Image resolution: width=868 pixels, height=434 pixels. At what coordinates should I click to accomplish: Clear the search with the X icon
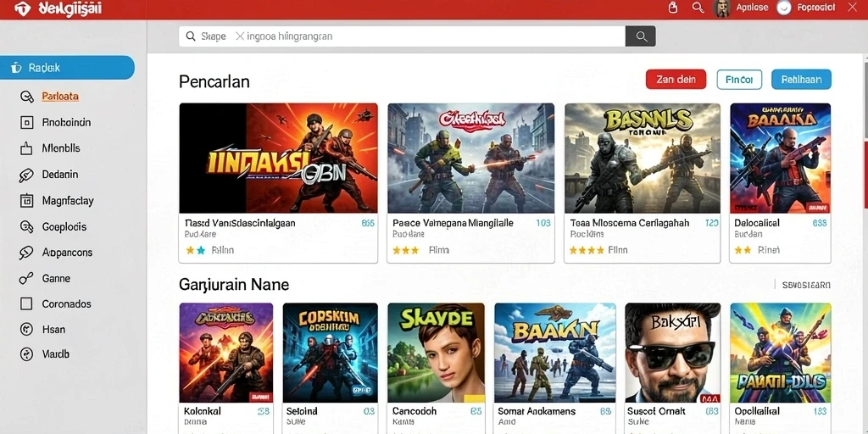click(240, 36)
